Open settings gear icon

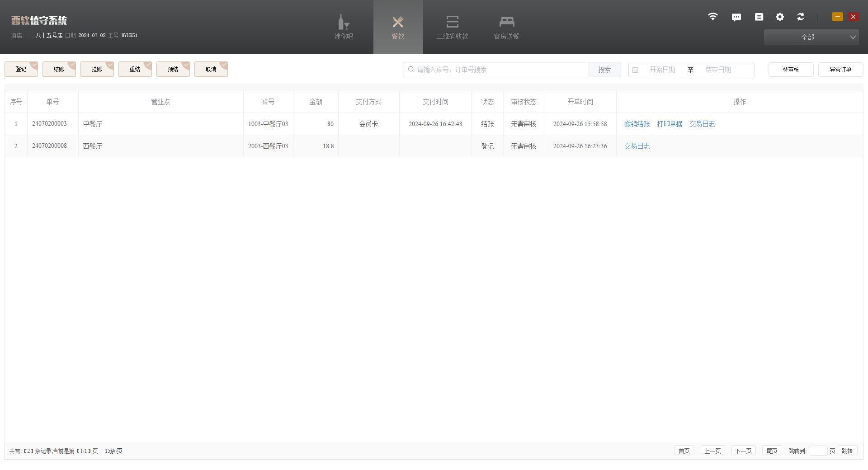coord(779,17)
